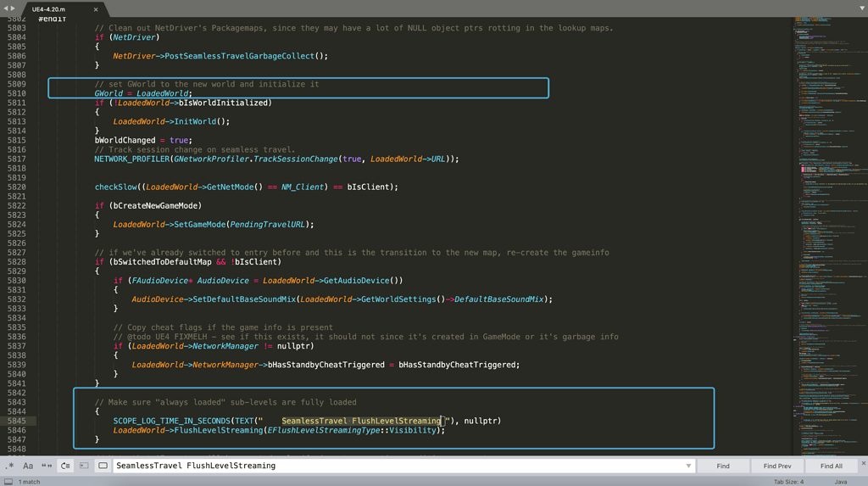The height and width of the screenshot is (486, 868).
Task: Click the 'Copy cheat flags' comment
Action: [223, 327]
